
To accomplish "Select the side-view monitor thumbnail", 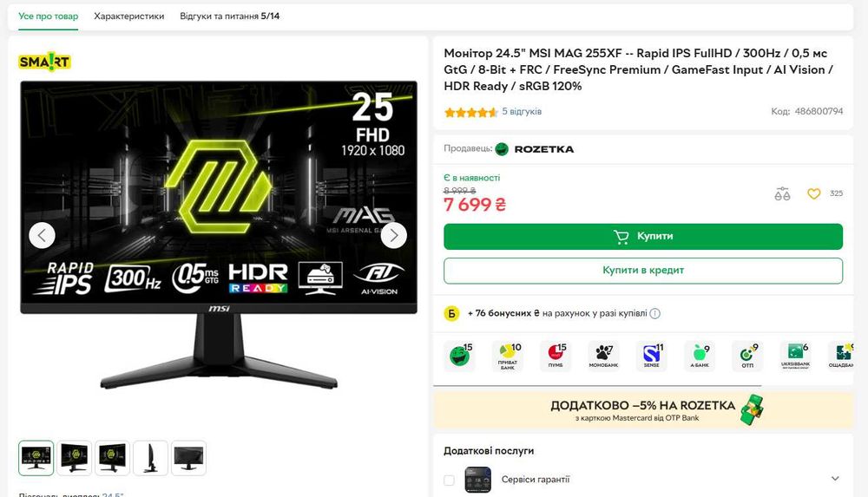I will (150, 458).
